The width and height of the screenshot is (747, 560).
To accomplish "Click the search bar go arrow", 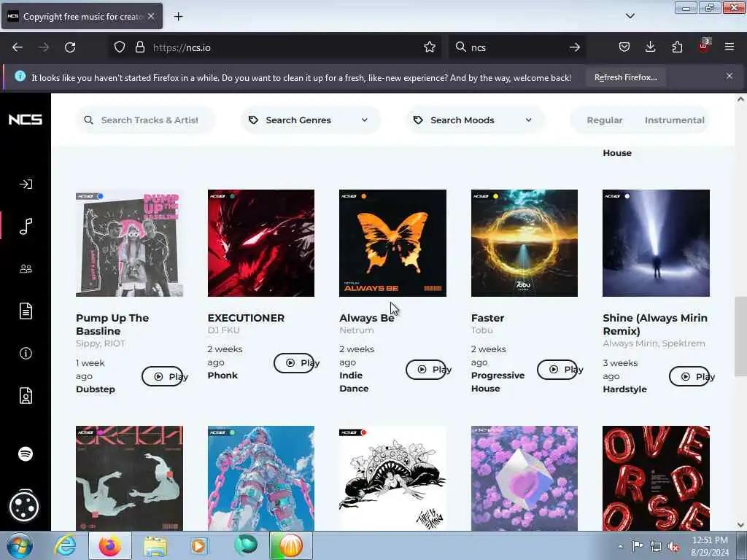I will click(x=575, y=47).
